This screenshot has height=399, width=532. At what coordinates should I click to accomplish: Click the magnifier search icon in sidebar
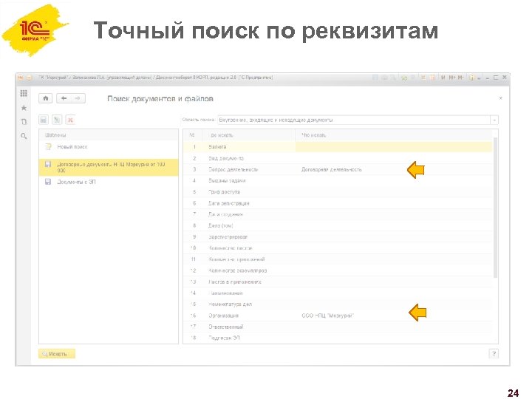[24, 136]
